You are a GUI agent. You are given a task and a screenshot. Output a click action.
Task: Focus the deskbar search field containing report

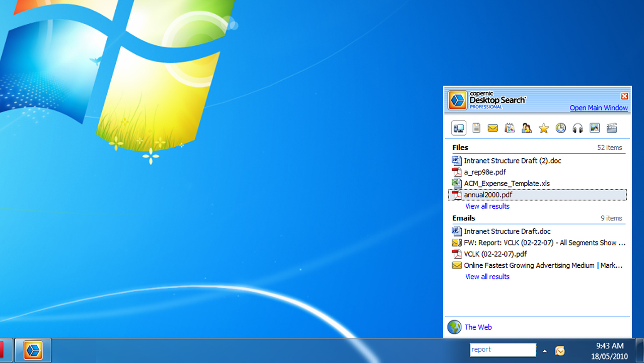pyautogui.click(x=503, y=349)
